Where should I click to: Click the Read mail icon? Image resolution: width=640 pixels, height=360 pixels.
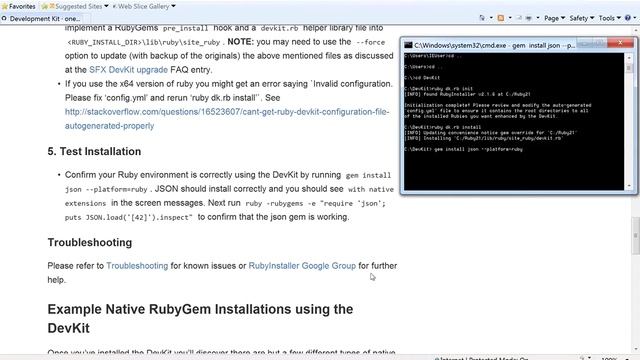coord(519,18)
